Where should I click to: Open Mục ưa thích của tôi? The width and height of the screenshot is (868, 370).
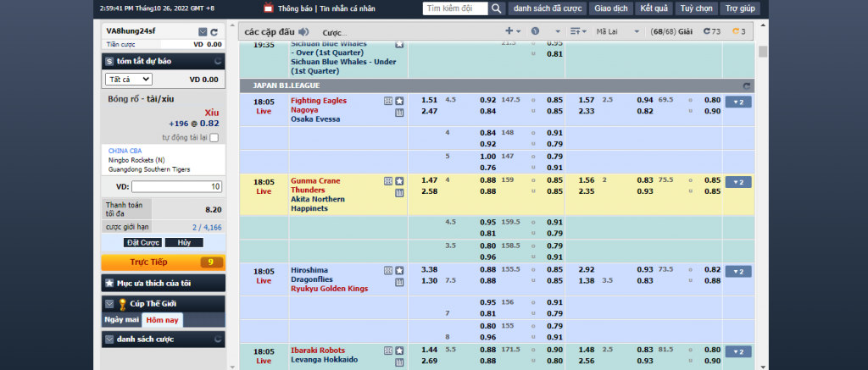click(x=164, y=283)
